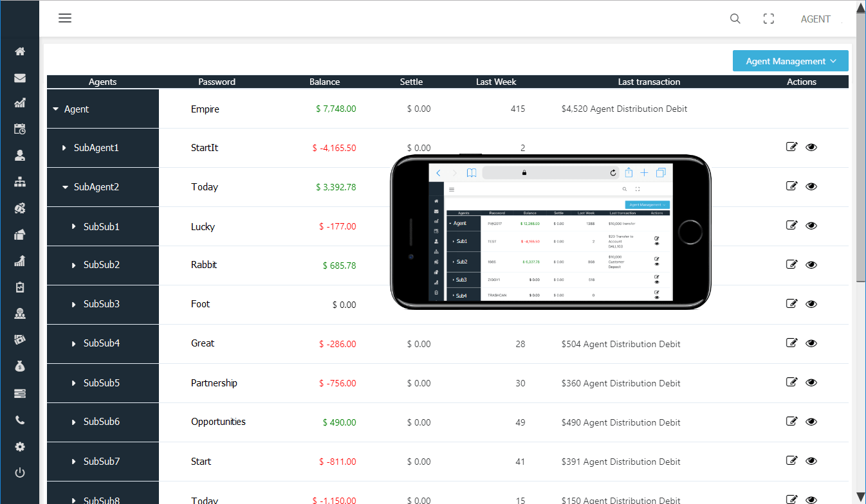Collapse the SubAgent2 tree node
This screenshot has height=504, width=866.
[x=65, y=187]
